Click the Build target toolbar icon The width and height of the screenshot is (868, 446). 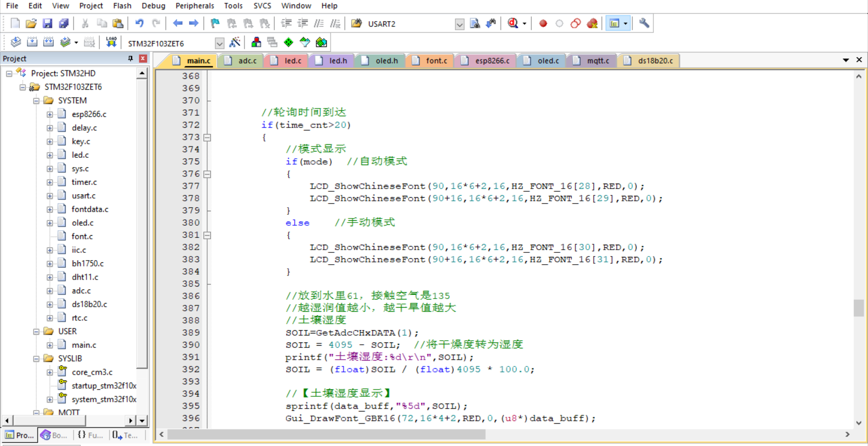(32, 43)
